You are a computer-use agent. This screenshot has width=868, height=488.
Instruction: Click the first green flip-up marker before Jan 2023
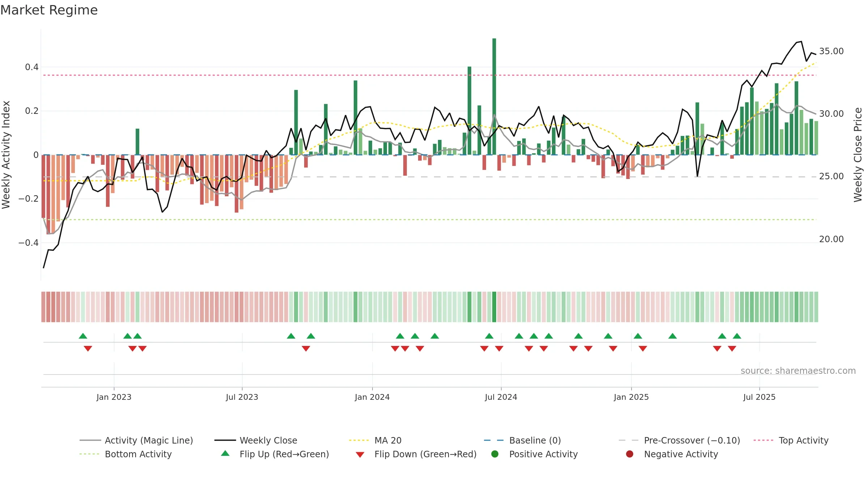tap(83, 336)
